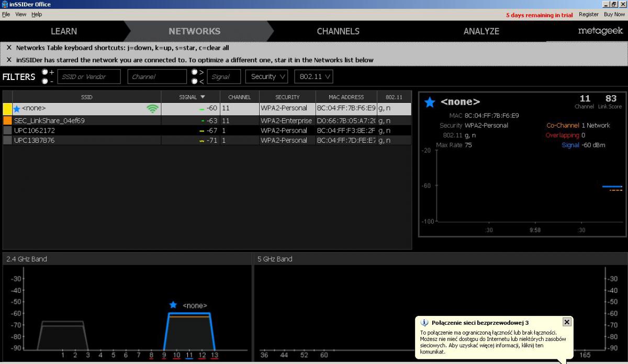
Task: Open the Security filter dropdown
Action: click(x=267, y=76)
